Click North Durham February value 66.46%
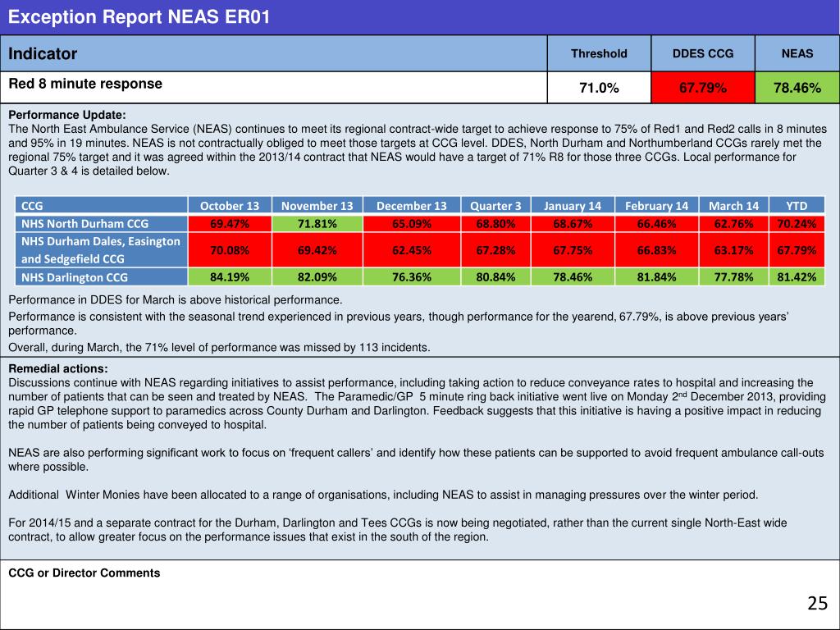This screenshot has width=840, height=630. tap(657, 223)
